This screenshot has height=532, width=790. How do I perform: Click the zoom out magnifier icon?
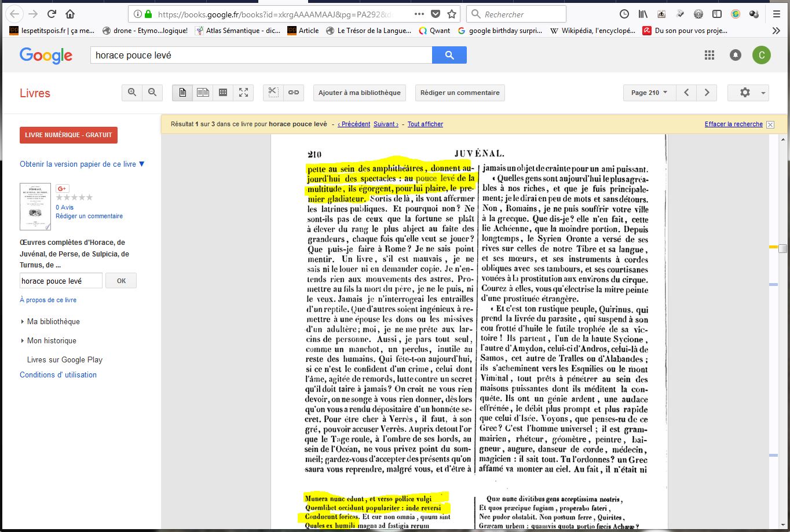152,93
